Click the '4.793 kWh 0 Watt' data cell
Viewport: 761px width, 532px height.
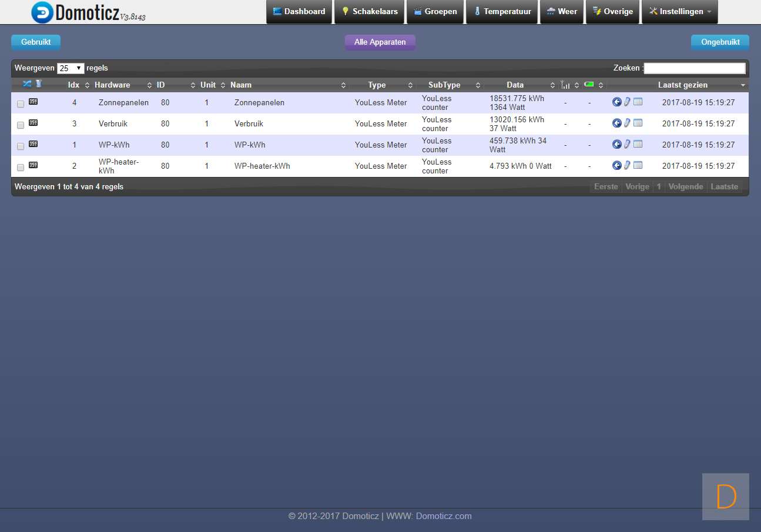[521, 166]
